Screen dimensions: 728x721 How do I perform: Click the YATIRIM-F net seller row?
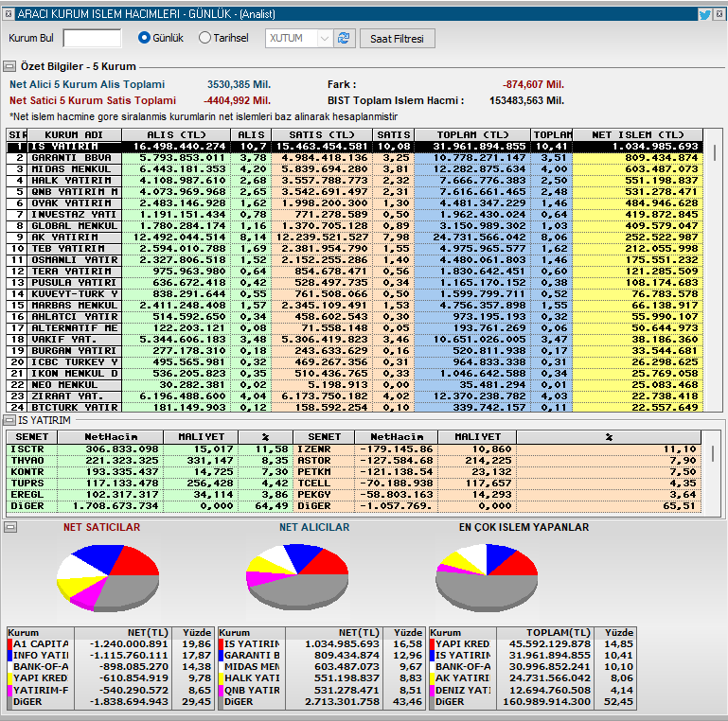110,691
